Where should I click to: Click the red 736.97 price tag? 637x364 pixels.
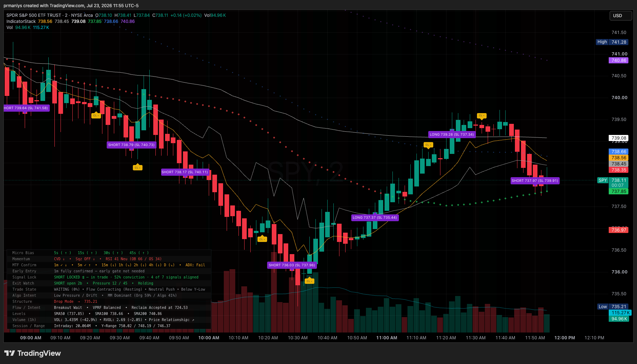[619, 230]
